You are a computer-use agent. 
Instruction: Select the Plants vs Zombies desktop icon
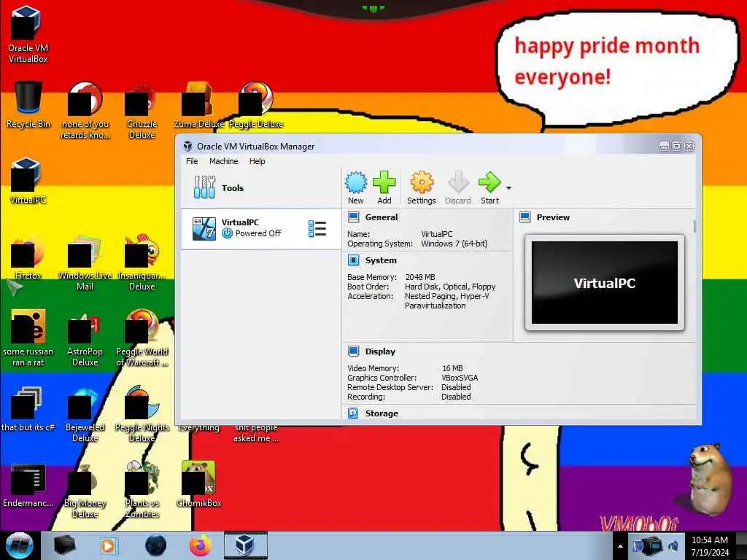(142, 489)
